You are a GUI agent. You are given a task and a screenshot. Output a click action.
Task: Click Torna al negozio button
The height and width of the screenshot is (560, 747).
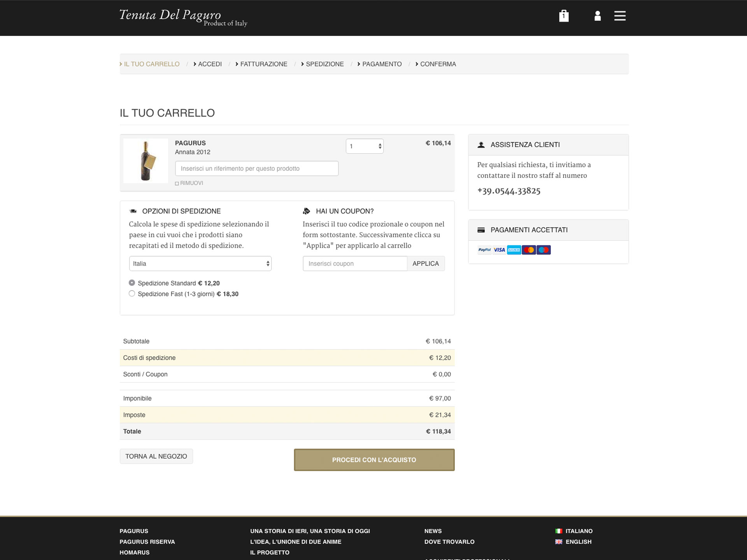156,456
